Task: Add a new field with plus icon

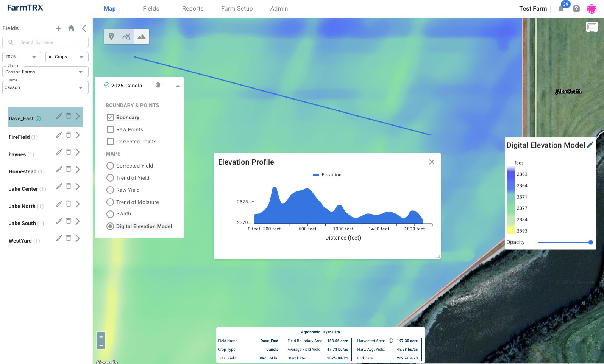Action: [58, 28]
